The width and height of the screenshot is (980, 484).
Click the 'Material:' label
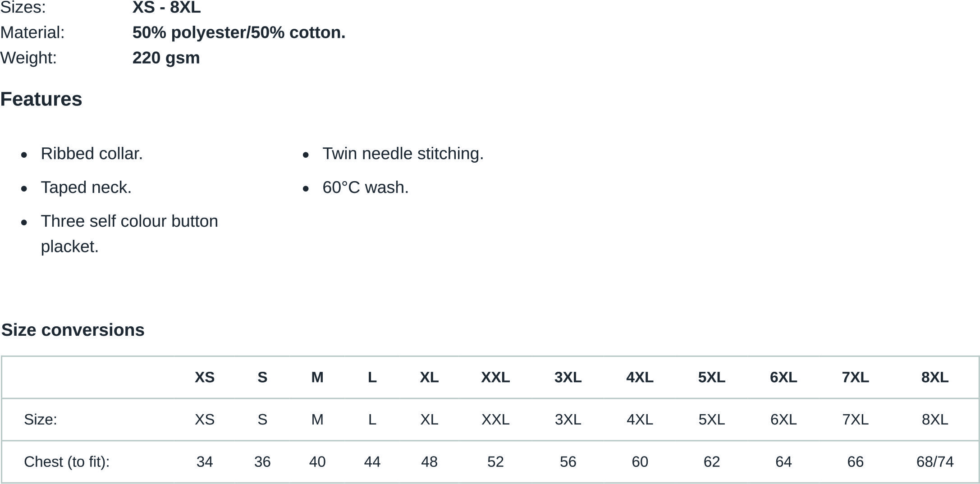click(x=32, y=32)
